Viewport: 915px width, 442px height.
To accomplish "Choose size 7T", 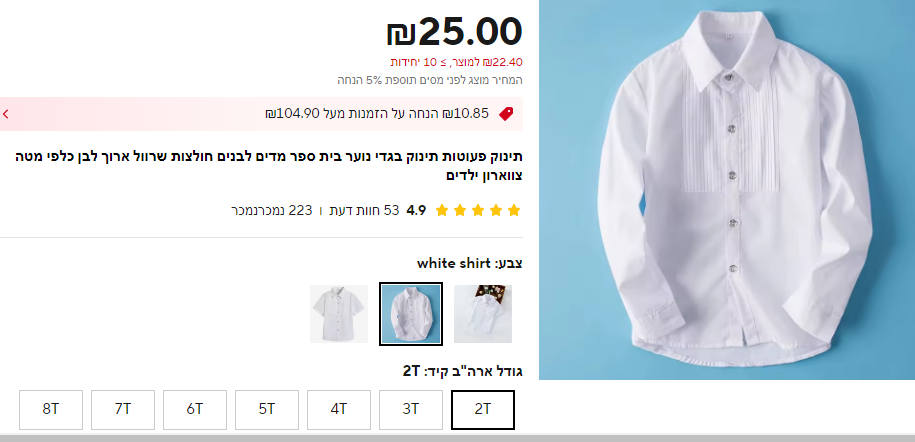I will (x=123, y=410).
